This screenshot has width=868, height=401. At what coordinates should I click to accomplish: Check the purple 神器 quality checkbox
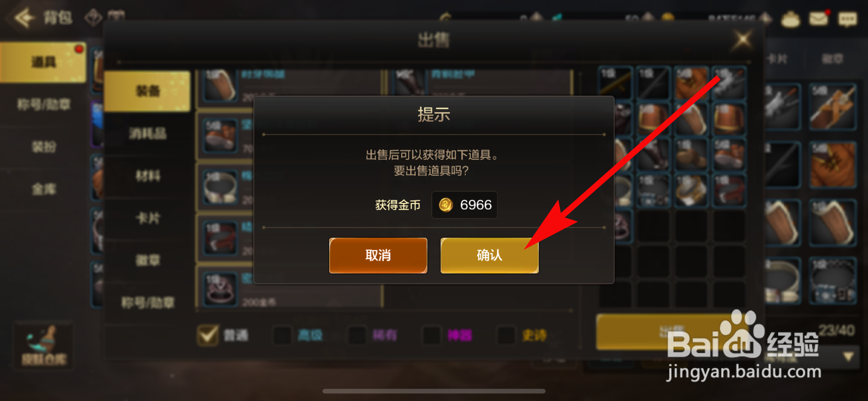(431, 335)
